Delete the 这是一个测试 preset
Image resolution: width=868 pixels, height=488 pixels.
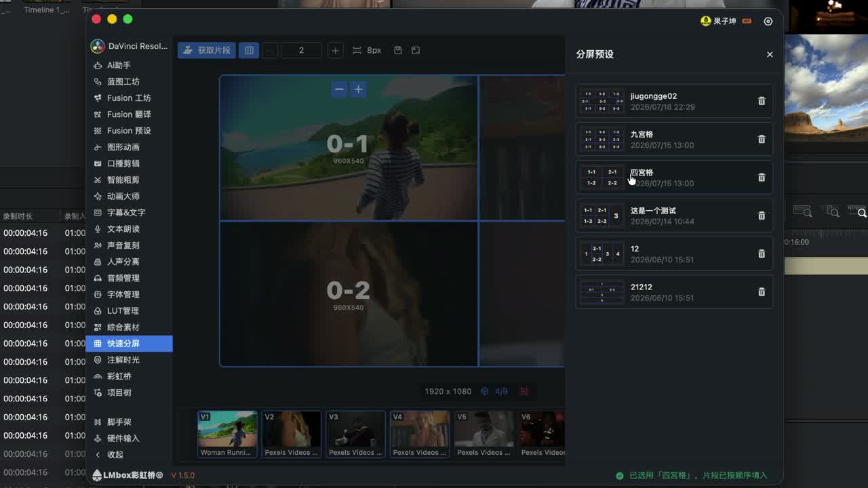click(762, 216)
